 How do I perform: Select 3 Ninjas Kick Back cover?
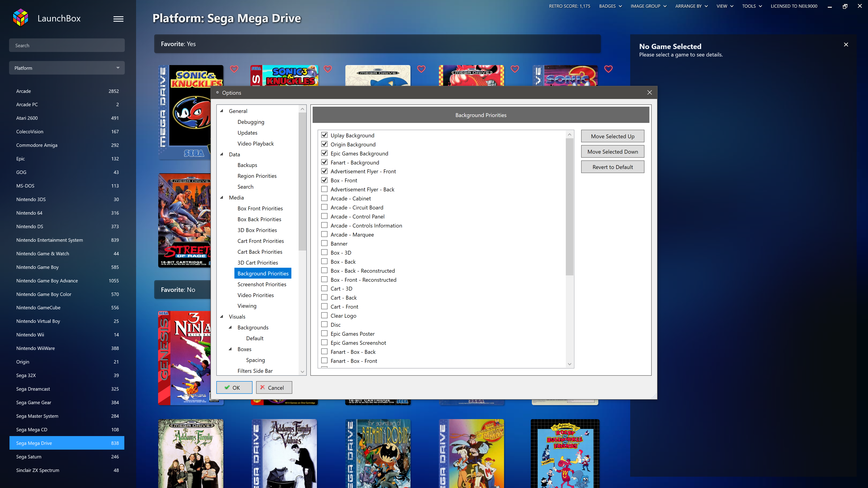[185, 358]
